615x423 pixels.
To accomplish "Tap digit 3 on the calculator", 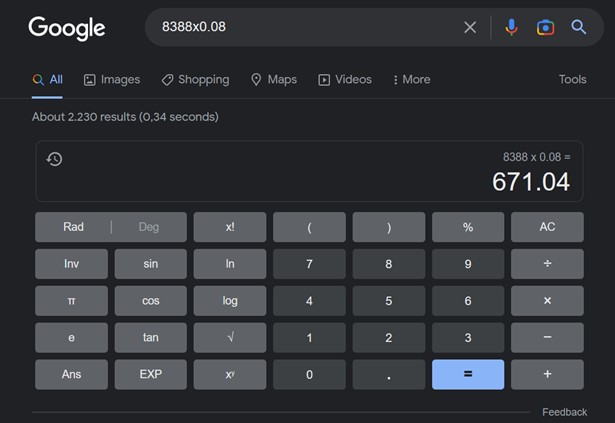I will (468, 337).
